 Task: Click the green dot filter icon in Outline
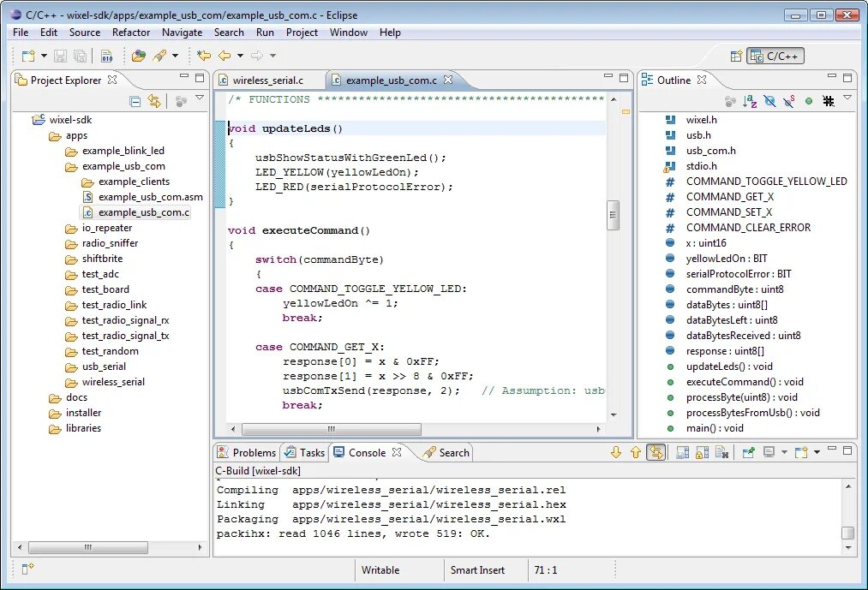click(x=809, y=101)
